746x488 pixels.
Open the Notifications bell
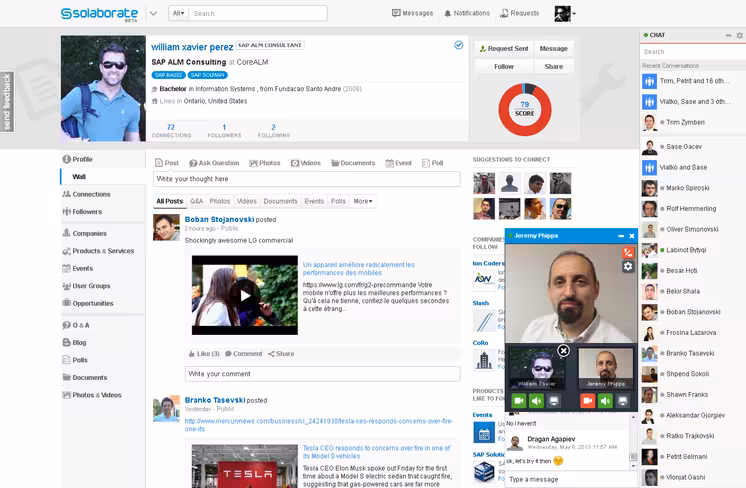point(467,13)
